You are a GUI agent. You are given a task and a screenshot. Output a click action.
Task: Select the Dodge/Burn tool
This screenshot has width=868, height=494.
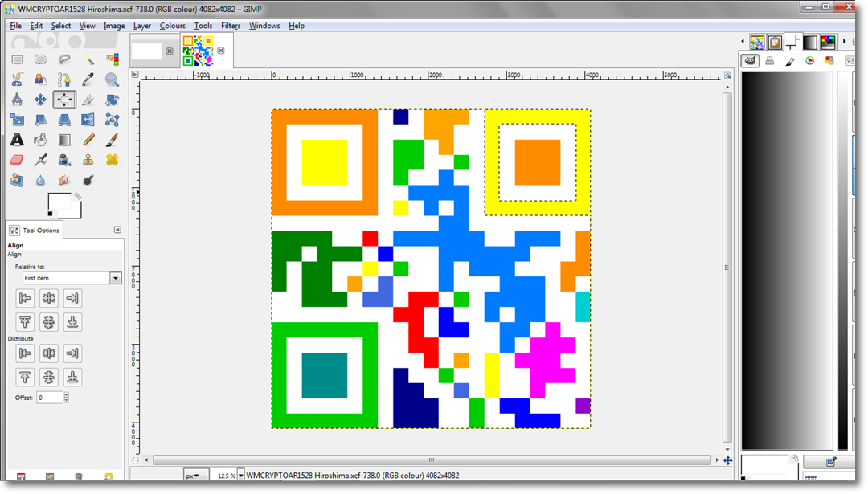pyautogui.click(x=88, y=180)
